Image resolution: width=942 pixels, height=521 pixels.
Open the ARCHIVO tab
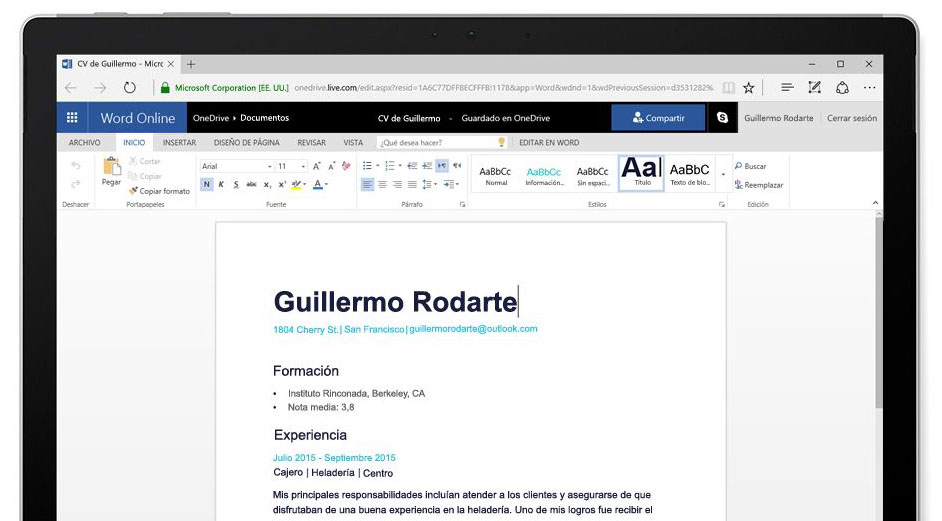[84, 142]
